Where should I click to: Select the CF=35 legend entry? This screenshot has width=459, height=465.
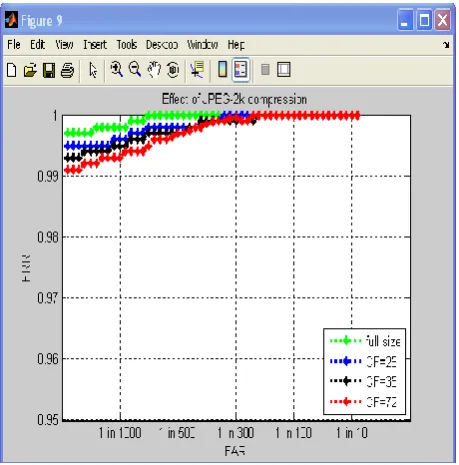coord(381,381)
